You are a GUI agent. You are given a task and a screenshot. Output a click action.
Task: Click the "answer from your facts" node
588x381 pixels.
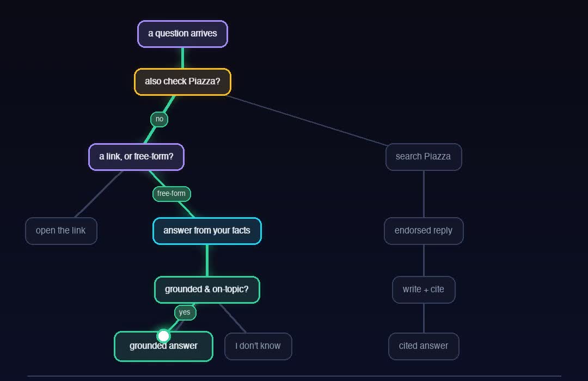(207, 231)
